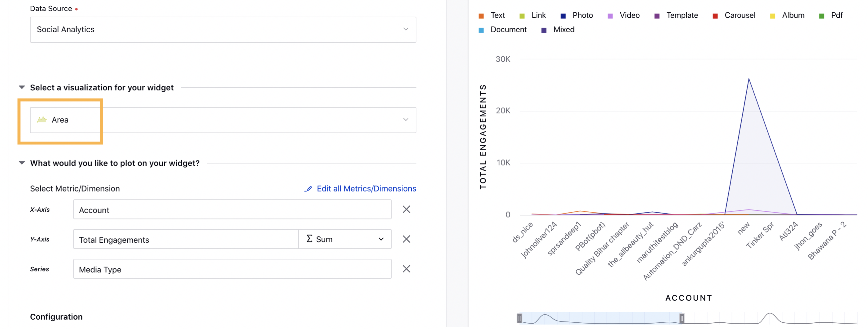Image resolution: width=868 pixels, height=329 pixels.
Task: Click the Y-Axis Total Engagements field
Action: (186, 239)
